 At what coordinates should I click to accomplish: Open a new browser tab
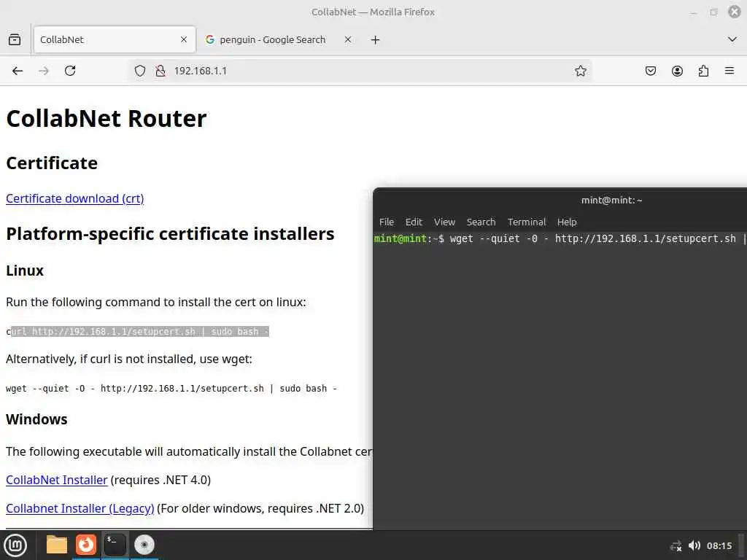point(376,40)
